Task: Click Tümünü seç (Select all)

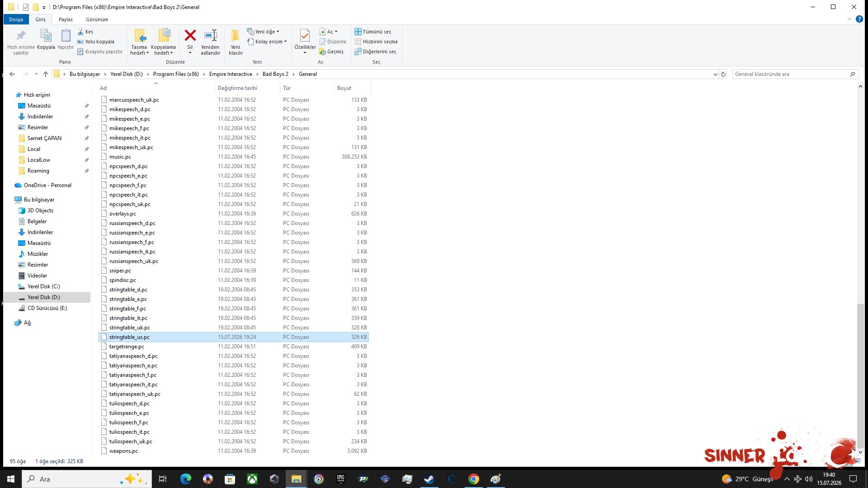Action: point(373,32)
